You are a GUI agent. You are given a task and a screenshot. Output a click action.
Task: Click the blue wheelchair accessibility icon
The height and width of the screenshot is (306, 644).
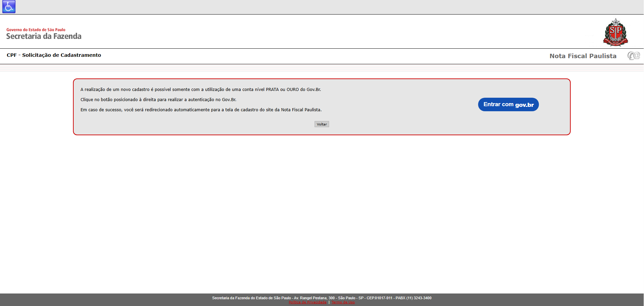pos(9,7)
